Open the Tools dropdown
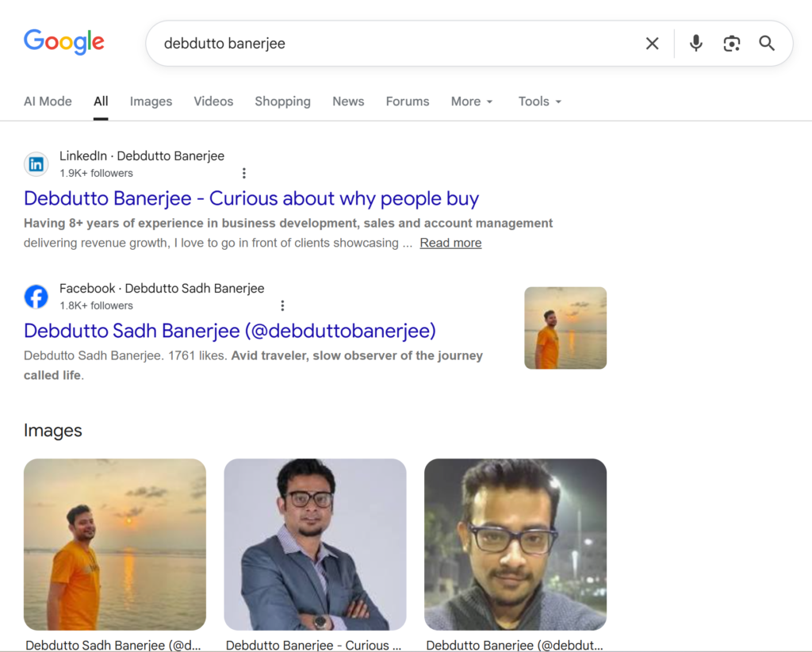This screenshot has height=652, width=812. click(539, 102)
